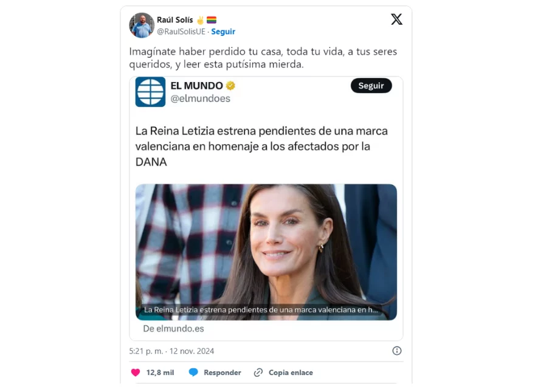Open the X logo in tweet corner
This screenshot has width=549, height=392.
(396, 19)
